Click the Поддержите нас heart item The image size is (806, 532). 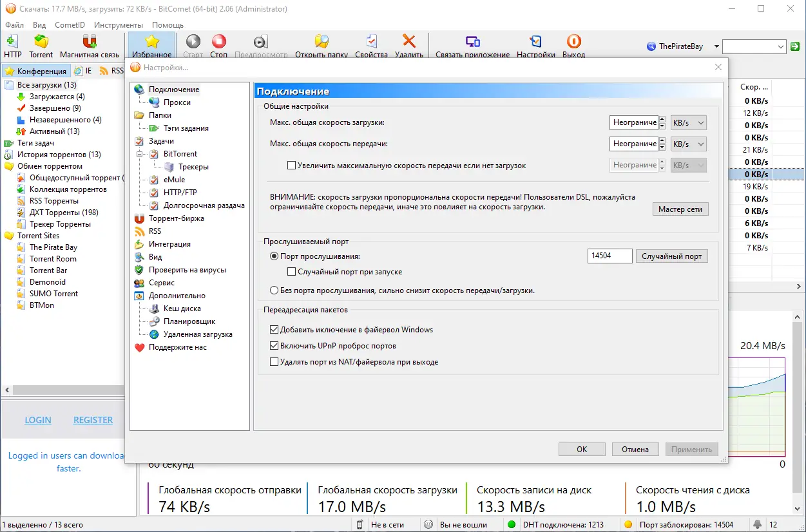click(x=177, y=347)
